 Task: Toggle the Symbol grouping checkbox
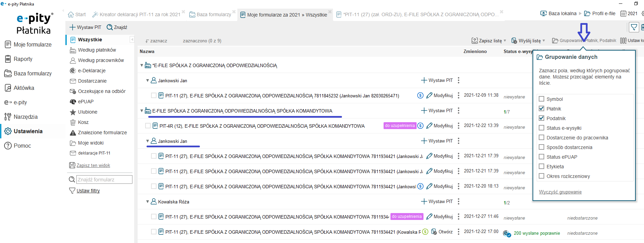tap(541, 99)
